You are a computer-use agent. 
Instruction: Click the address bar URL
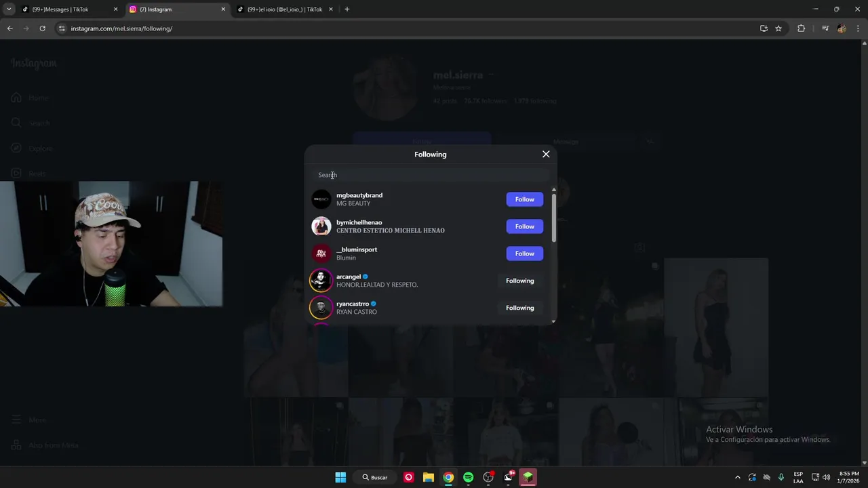click(121, 28)
